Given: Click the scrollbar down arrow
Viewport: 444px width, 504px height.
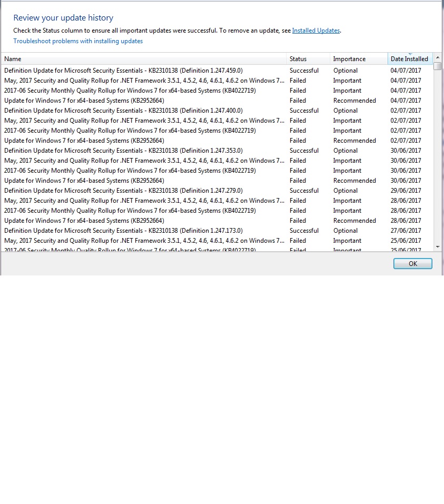Looking at the screenshot, I should tap(437, 247).
